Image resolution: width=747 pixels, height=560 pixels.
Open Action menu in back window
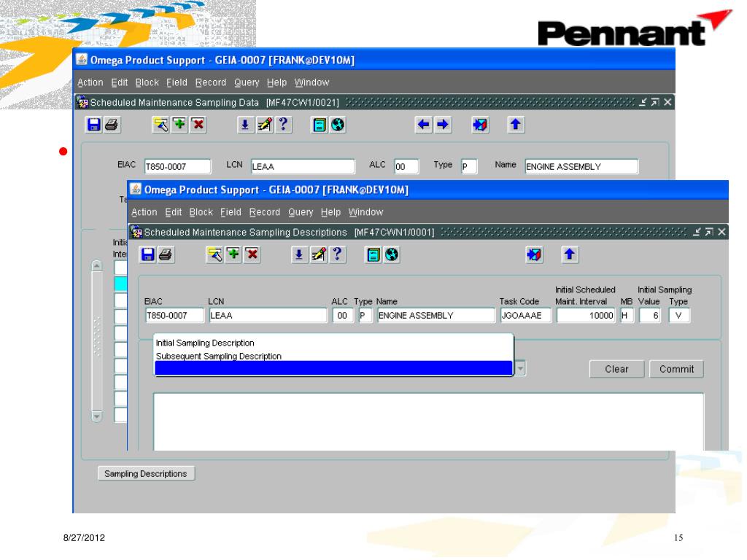pos(90,82)
